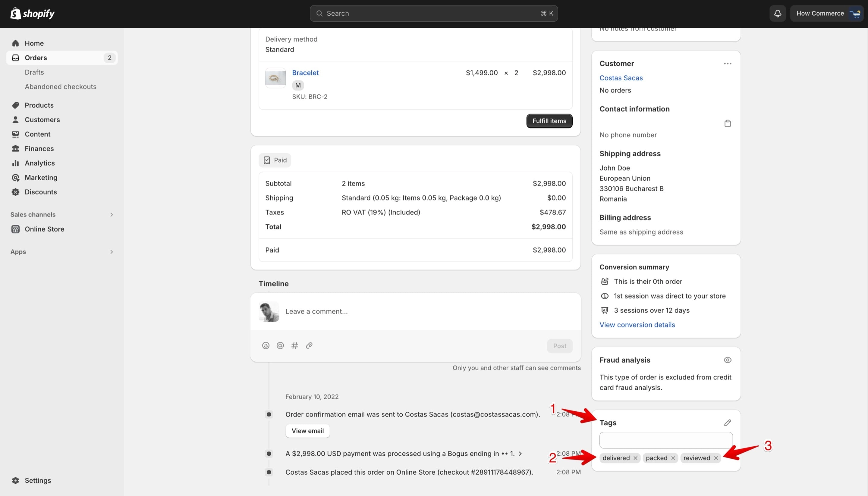Click the user avatar in Timeline
This screenshot has height=496, width=868.
click(269, 311)
